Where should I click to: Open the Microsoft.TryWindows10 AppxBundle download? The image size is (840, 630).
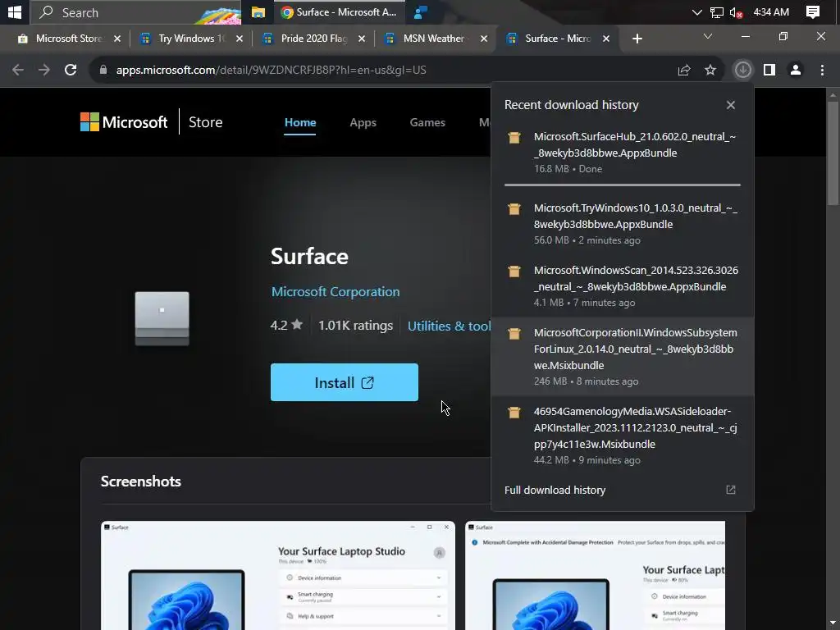coord(623,223)
